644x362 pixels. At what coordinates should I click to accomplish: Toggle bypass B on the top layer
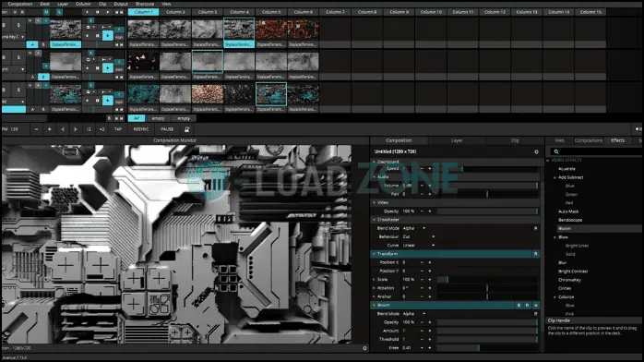pos(5,25)
